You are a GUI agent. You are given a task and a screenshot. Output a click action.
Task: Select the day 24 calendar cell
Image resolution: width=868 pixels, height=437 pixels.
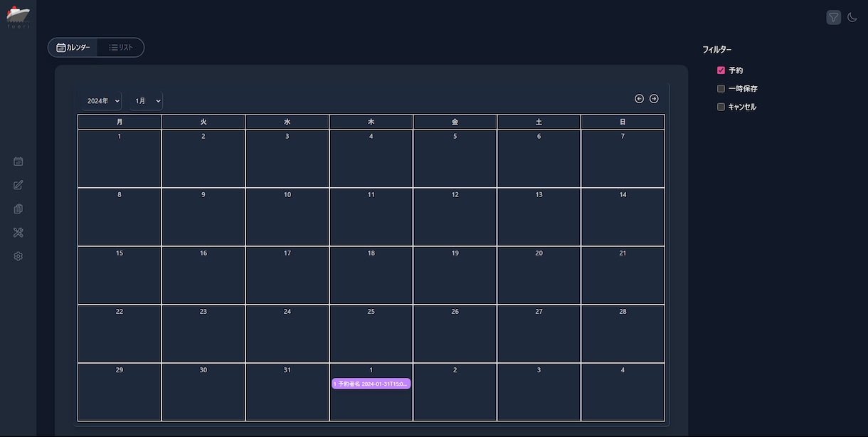pyautogui.click(x=287, y=334)
